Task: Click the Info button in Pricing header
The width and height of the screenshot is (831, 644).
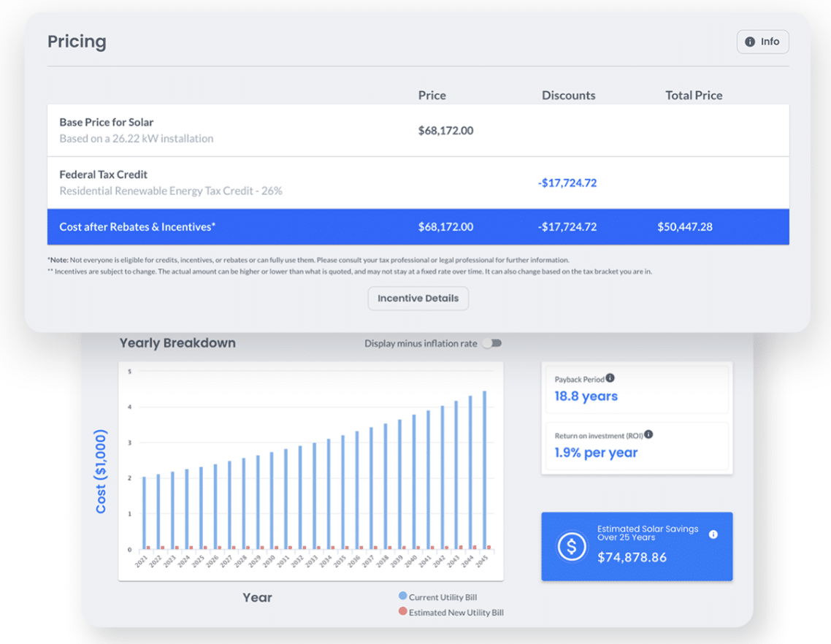Action: 762,42
